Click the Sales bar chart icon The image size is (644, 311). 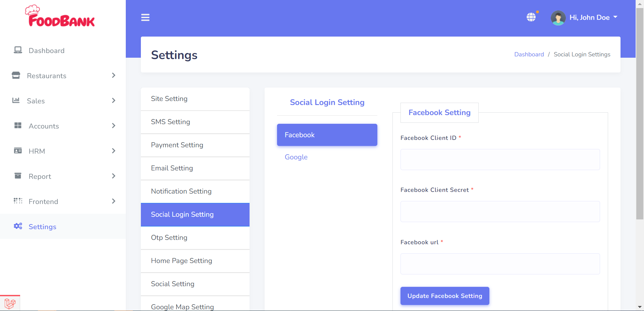[x=16, y=100]
